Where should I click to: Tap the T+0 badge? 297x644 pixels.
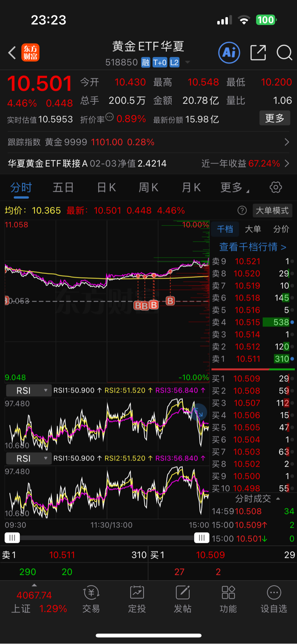(160, 62)
